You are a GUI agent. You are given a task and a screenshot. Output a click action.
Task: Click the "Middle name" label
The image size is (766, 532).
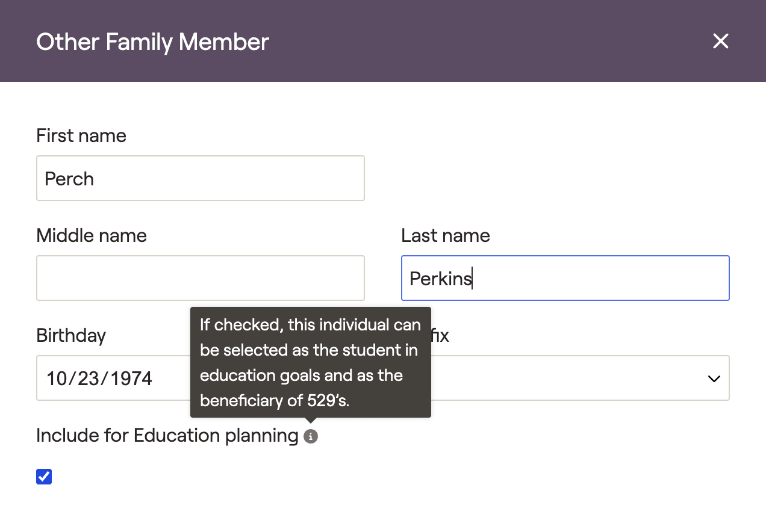[92, 235]
